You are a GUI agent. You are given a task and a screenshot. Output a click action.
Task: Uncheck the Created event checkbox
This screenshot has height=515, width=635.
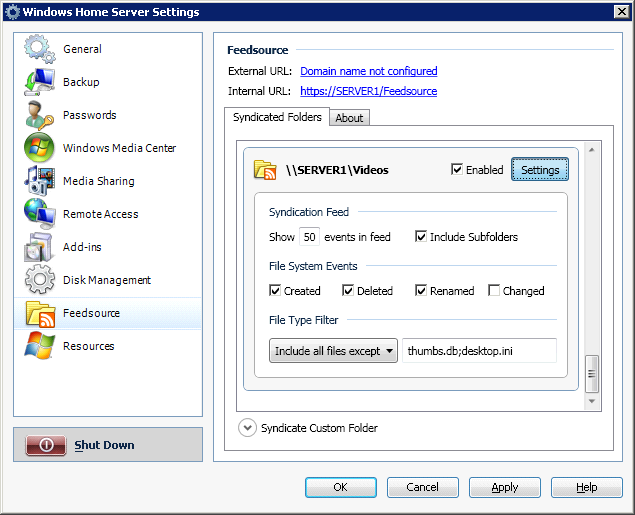tap(275, 290)
